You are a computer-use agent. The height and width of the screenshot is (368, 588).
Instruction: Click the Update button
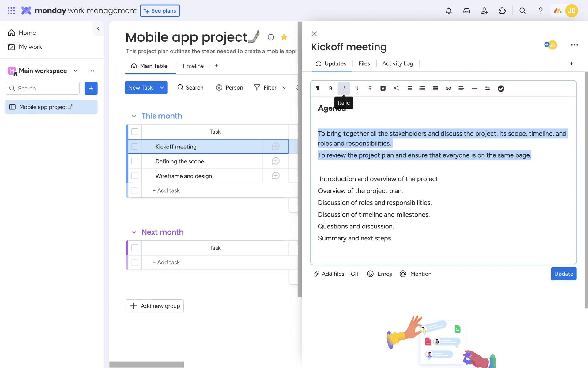(563, 274)
